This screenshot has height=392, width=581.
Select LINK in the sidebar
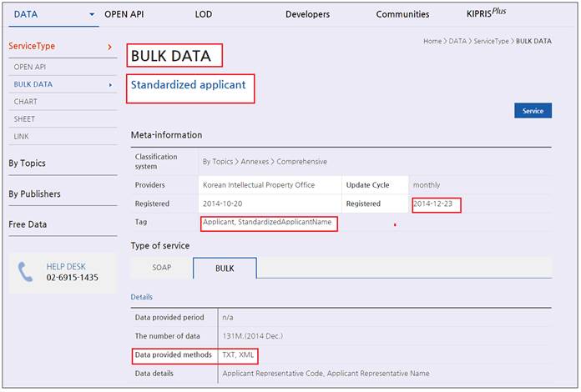pos(21,136)
